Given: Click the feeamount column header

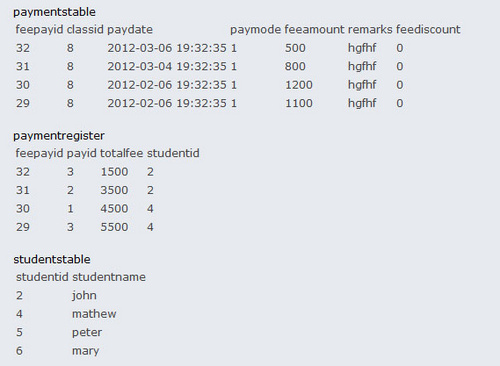Looking at the screenshot, I should 314,29.
